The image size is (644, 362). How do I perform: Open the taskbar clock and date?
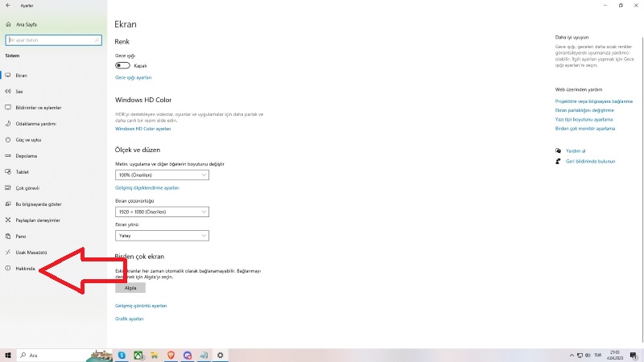[615, 356]
